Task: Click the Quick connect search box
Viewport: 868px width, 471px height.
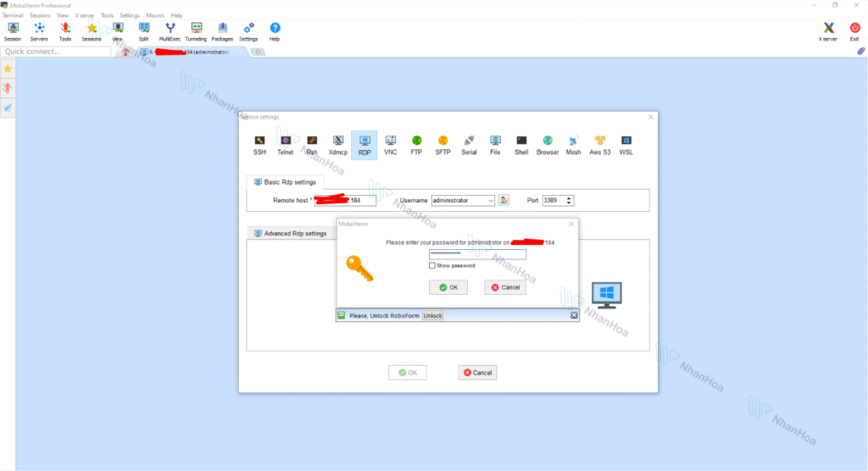Action: coord(56,52)
